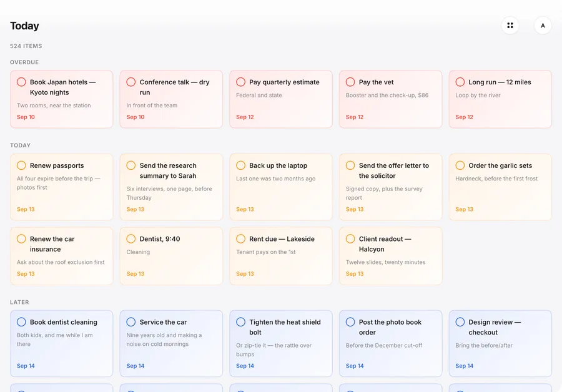Screen dimensions: 562x392
Task: Open the grid view switcher icon
Action: coord(510,26)
